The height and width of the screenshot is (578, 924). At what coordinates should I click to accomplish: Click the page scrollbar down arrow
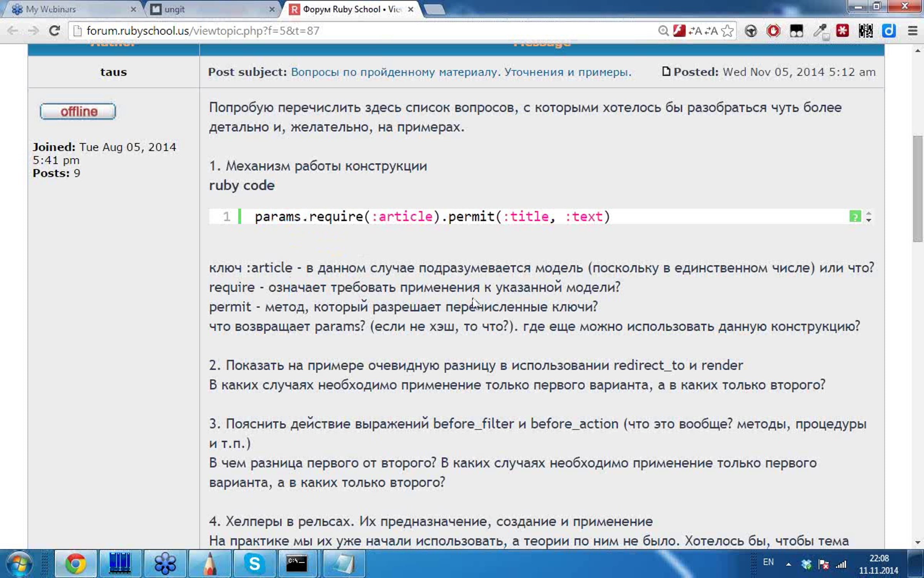(x=918, y=543)
